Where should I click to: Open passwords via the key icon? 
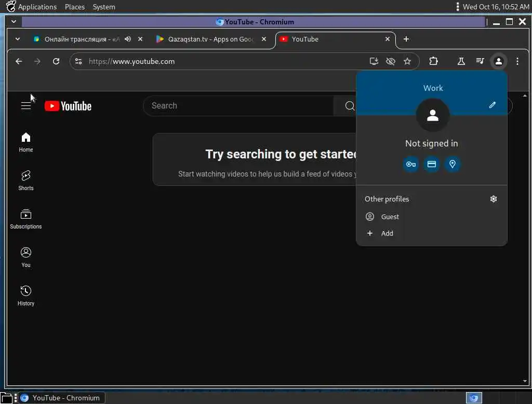point(411,165)
